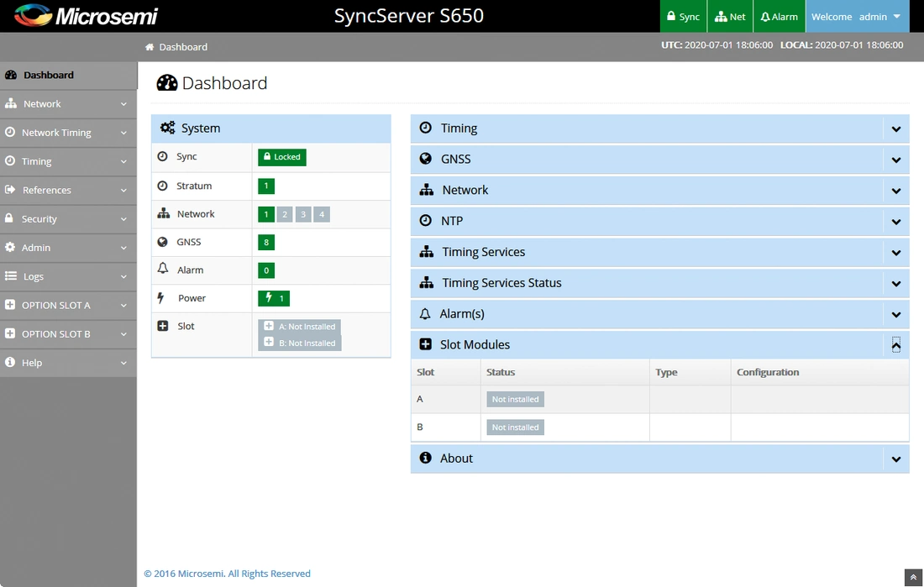Click the globe icon in the System GNSS row
This screenshot has width=924, height=587.
tap(163, 242)
